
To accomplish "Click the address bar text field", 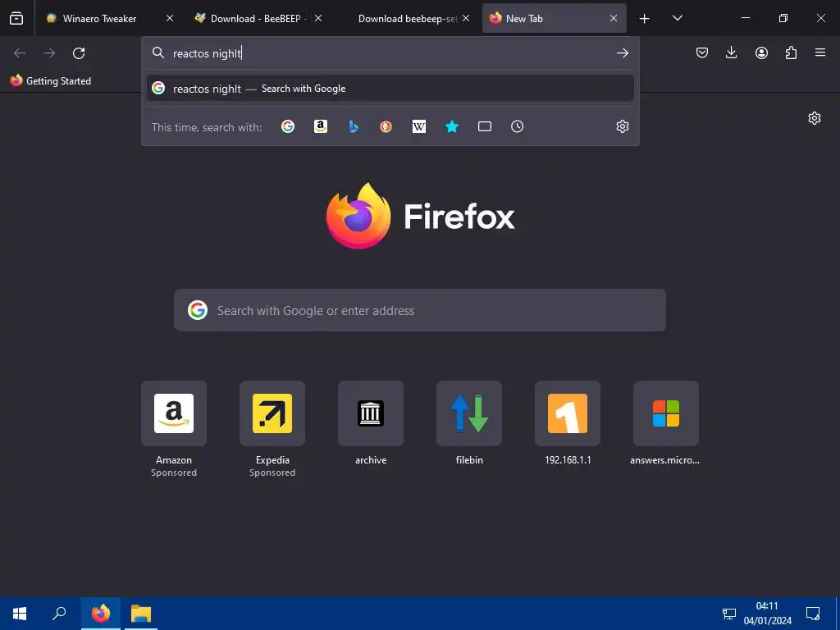I will pos(391,53).
